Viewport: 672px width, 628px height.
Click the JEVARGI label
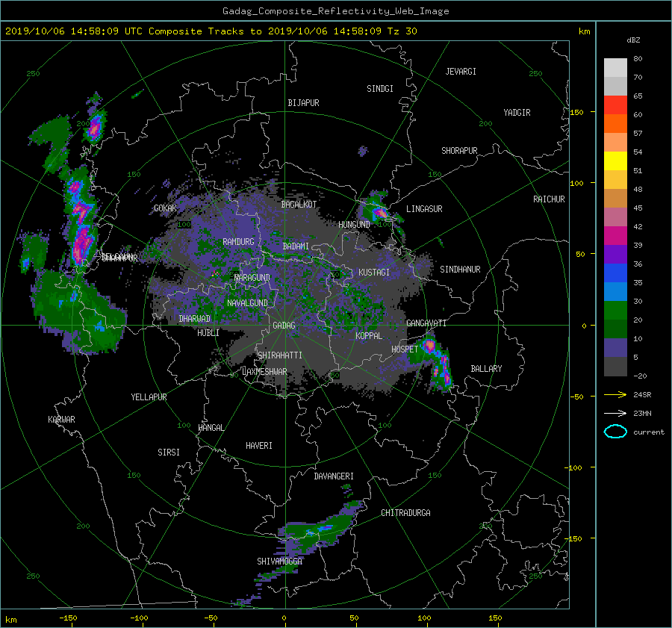(x=461, y=72)
